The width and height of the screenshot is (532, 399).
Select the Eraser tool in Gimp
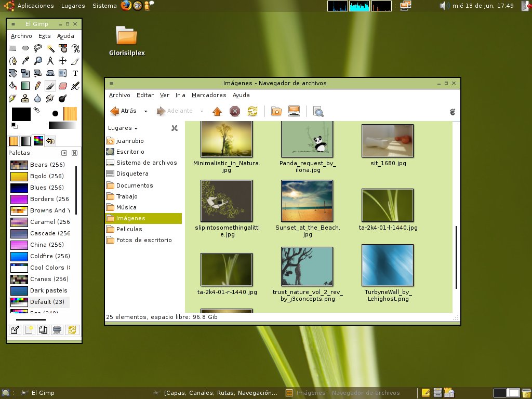click(x=63, y=86)
